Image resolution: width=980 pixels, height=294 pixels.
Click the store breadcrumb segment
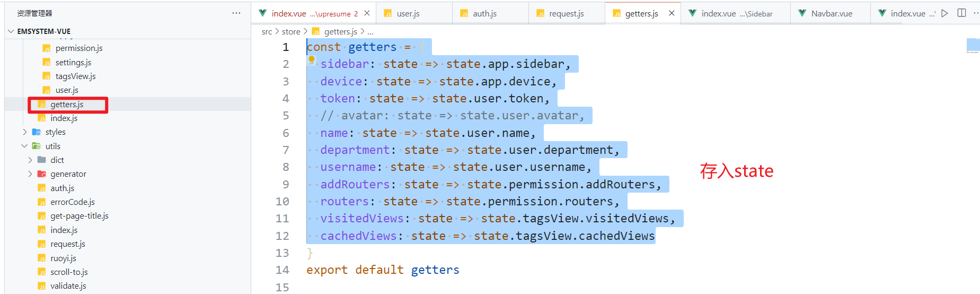click(x=291, y=32)
